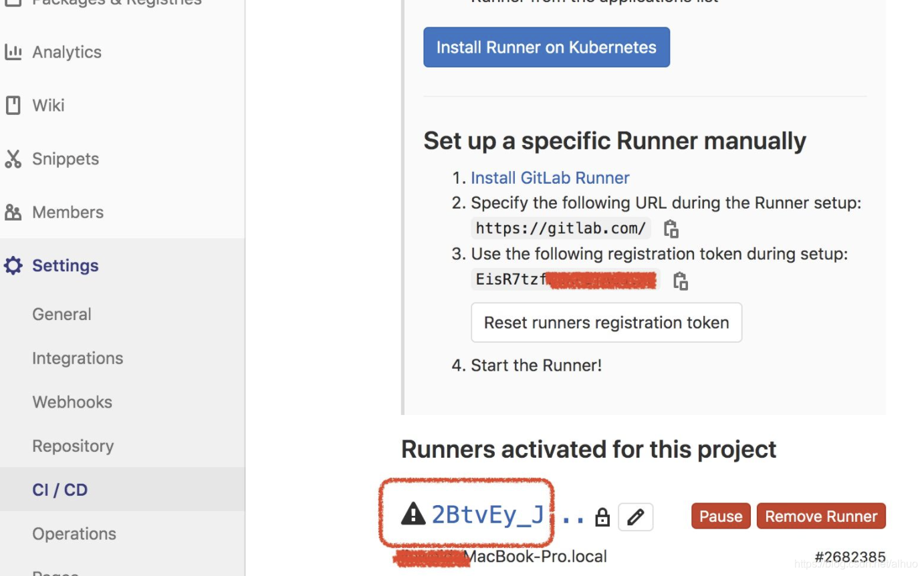Screen dimensions: 924x576
Task: Pause the activated runner
Action: point(721,517)
